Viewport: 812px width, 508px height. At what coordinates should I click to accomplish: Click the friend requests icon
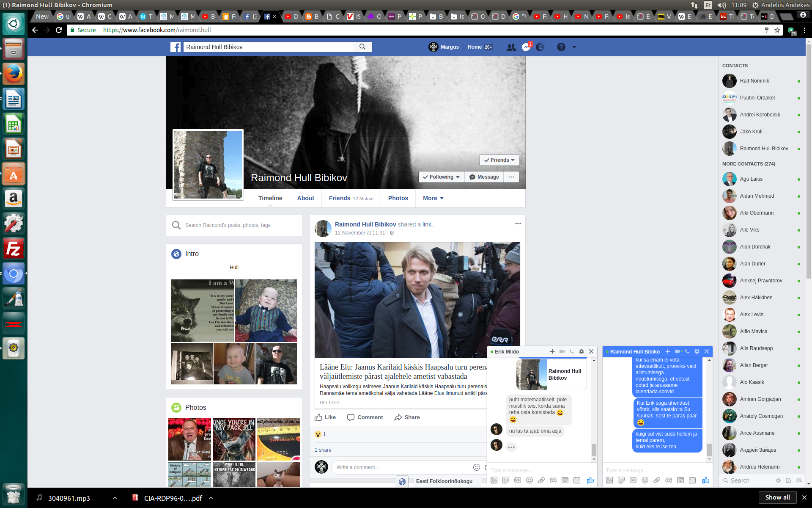[511, 47]
